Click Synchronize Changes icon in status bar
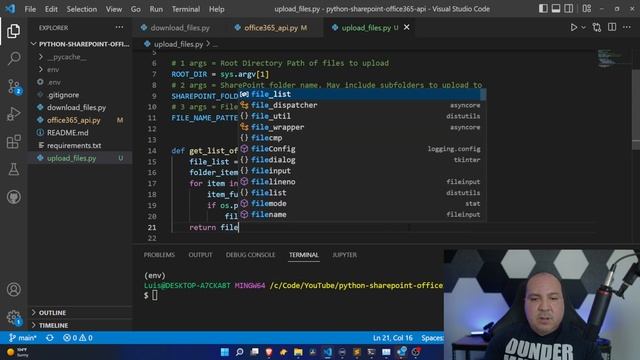Image resolution: width=640 pixels, height=360 pixels. coord(50,338)
